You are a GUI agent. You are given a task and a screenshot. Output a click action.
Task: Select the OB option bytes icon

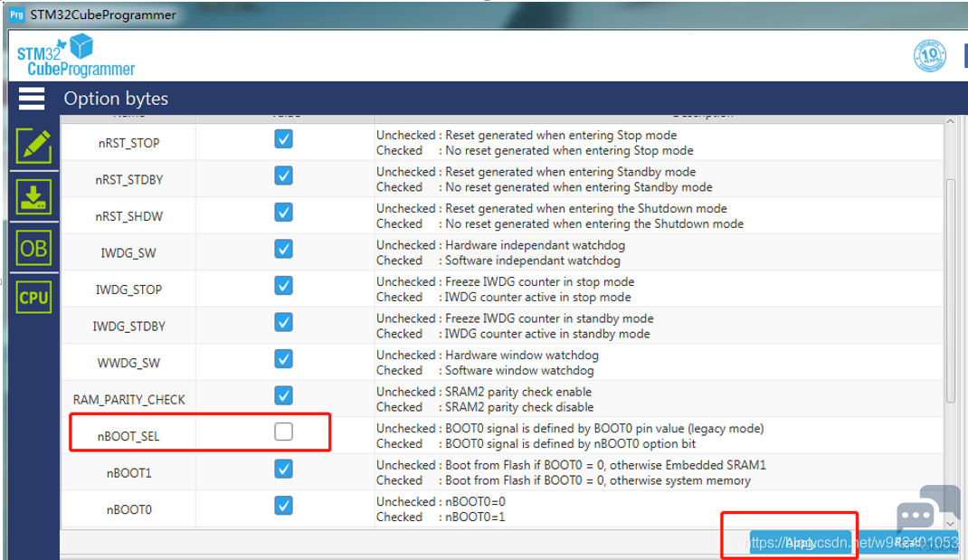[x=34, y=248]
